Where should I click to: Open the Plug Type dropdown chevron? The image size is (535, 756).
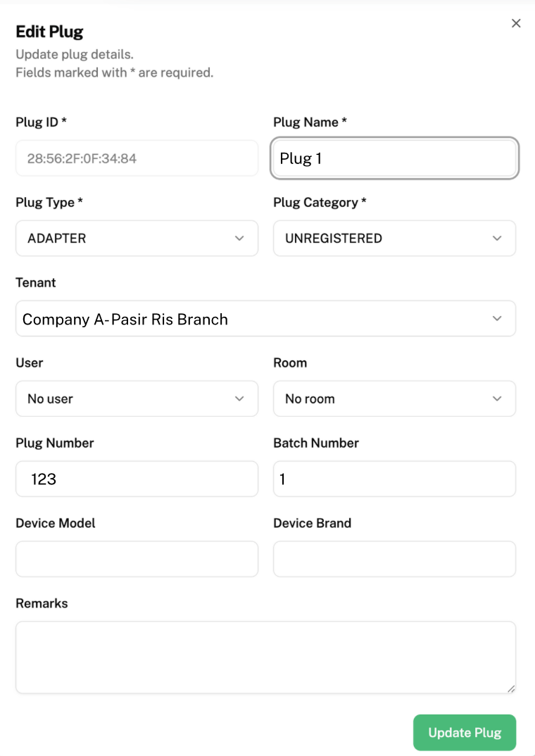pos(239,238)
